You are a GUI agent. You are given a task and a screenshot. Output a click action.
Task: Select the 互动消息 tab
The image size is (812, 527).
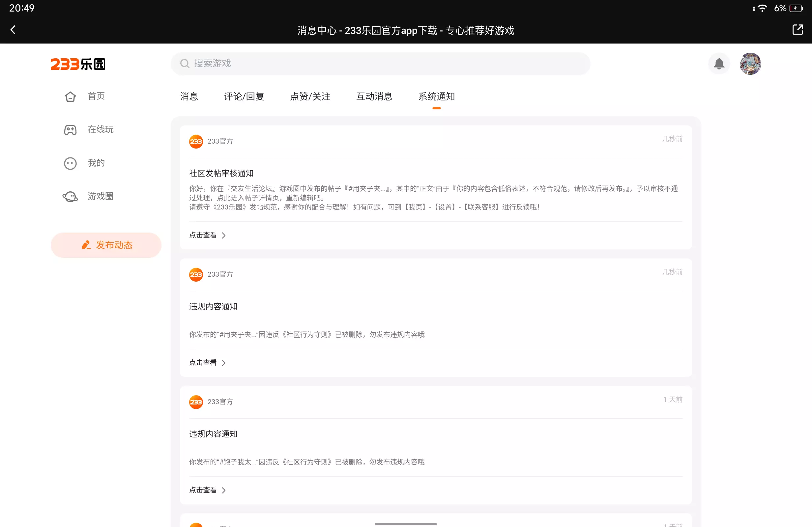tap(374, 97)
